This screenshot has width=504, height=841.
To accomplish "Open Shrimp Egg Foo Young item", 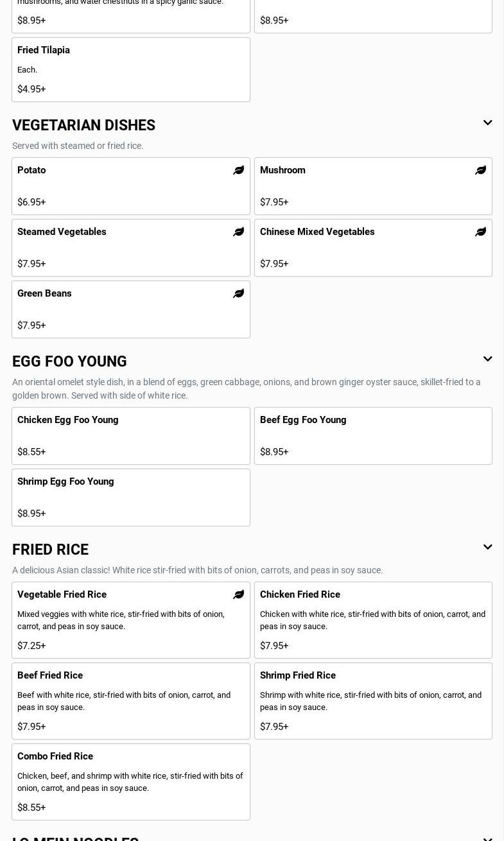I will click(x=130, y=497).
